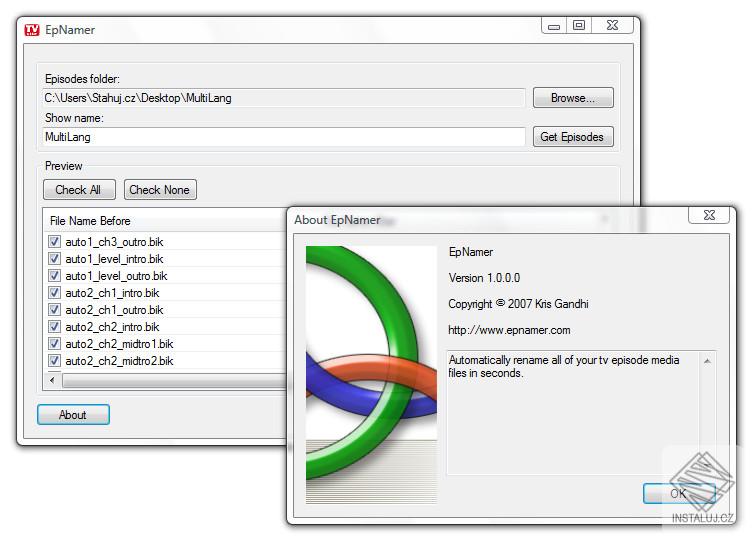Image resolution: width=753 pixels, height=545 pixels.
Task: Maximize the EpNamer window
Action: [579, 25]
